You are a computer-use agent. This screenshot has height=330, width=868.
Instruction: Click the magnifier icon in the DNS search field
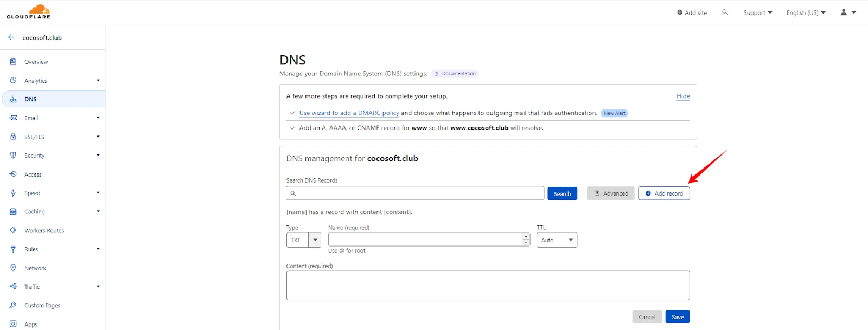coord(293,193)
